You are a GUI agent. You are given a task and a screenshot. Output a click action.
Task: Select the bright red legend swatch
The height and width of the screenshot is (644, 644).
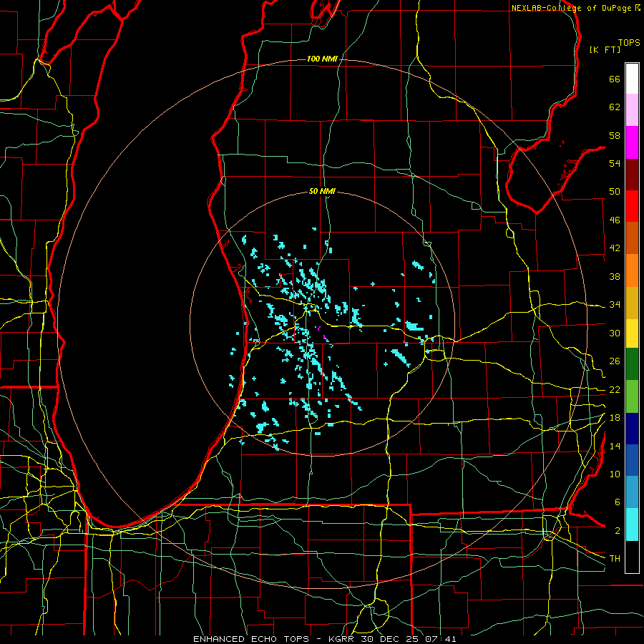pyautogui.click(x=632, y=206)
